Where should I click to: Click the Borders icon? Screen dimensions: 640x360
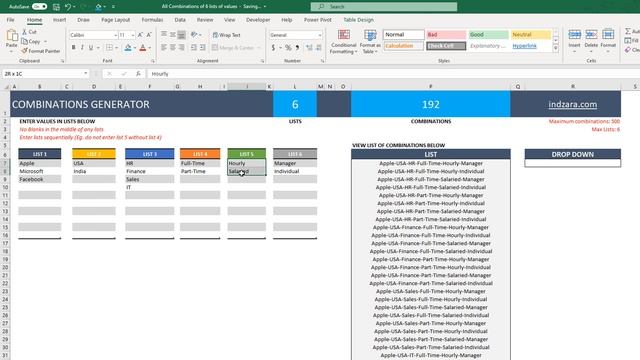[x=109, y=48]
